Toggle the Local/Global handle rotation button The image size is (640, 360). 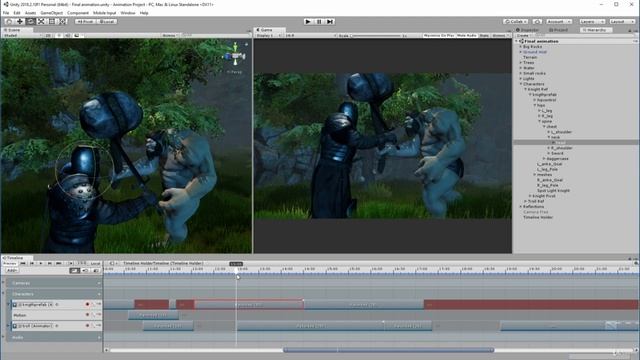[x=107, y=21]
